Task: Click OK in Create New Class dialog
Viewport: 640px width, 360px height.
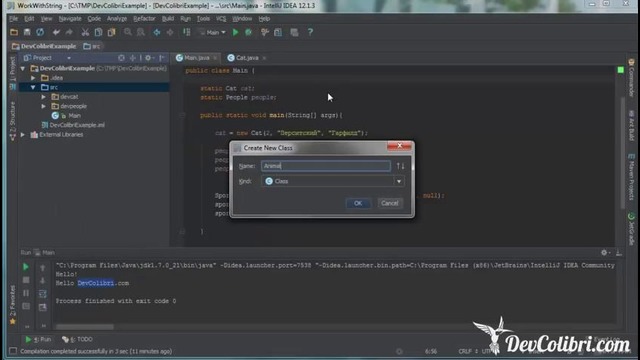Action: click(x=358, y=203)
